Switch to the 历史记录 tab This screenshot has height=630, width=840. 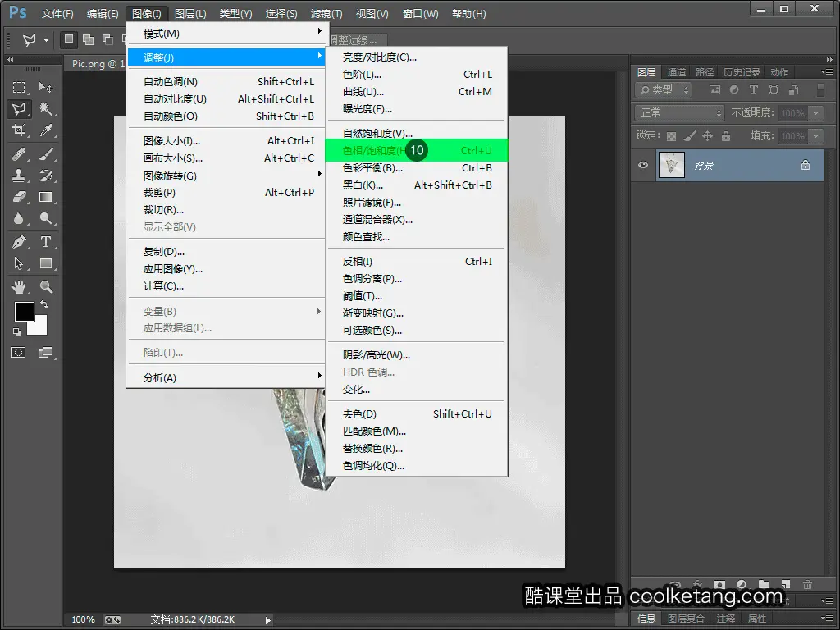click(742, 72)
